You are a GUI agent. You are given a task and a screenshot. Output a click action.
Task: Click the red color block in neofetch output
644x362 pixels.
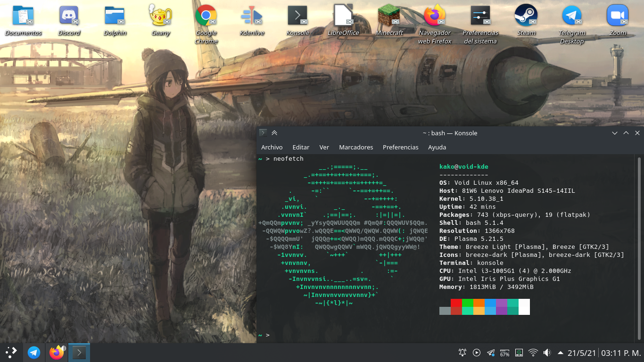(456, 303)
